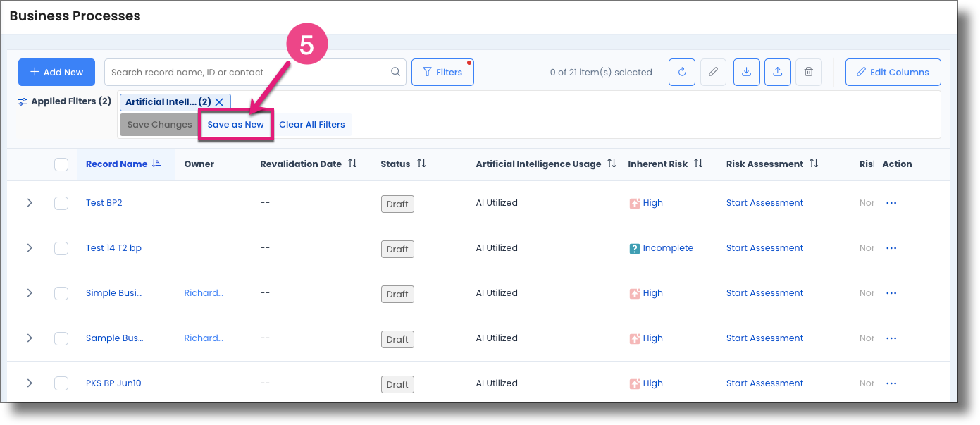980x425 pixels.
Task: Select the bulk edit pencil icon
Action: [x=713, y=72]
